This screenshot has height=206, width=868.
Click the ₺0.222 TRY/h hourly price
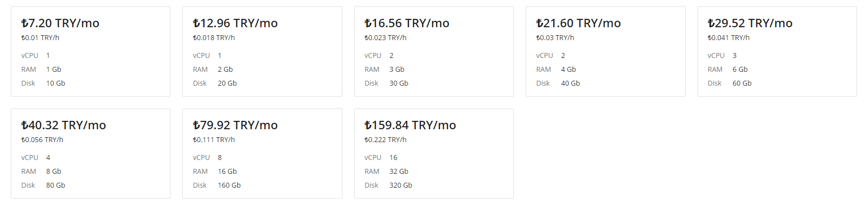click(x=385, y=140)
